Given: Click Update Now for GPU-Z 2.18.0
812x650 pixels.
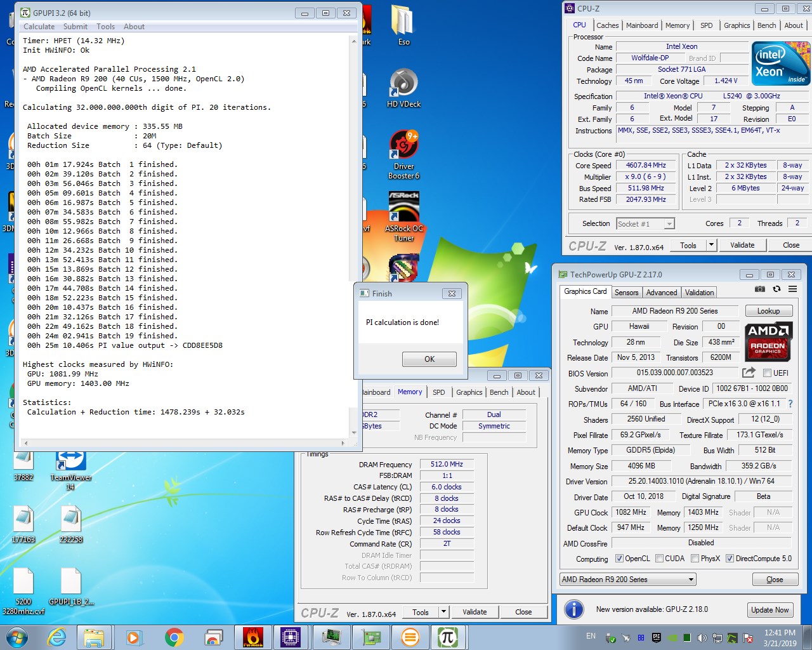Looking at the screenshot, I should point(770,610).
